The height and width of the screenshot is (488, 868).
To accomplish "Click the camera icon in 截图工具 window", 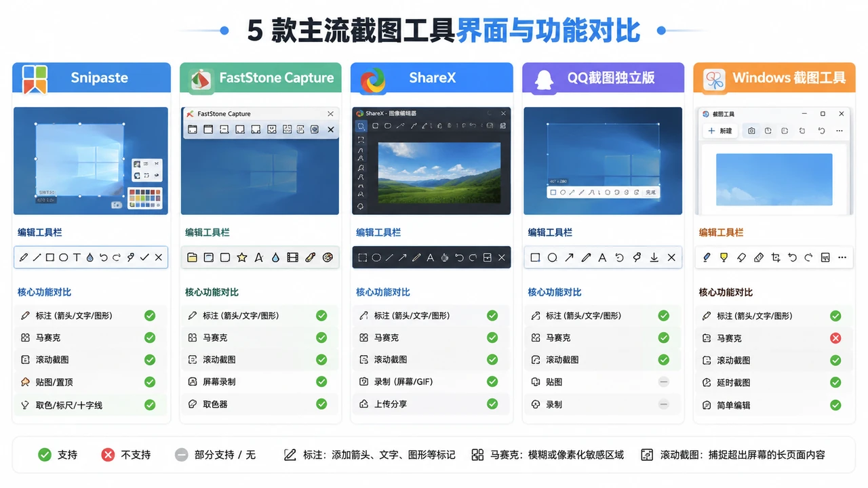I will click(751, 131).
